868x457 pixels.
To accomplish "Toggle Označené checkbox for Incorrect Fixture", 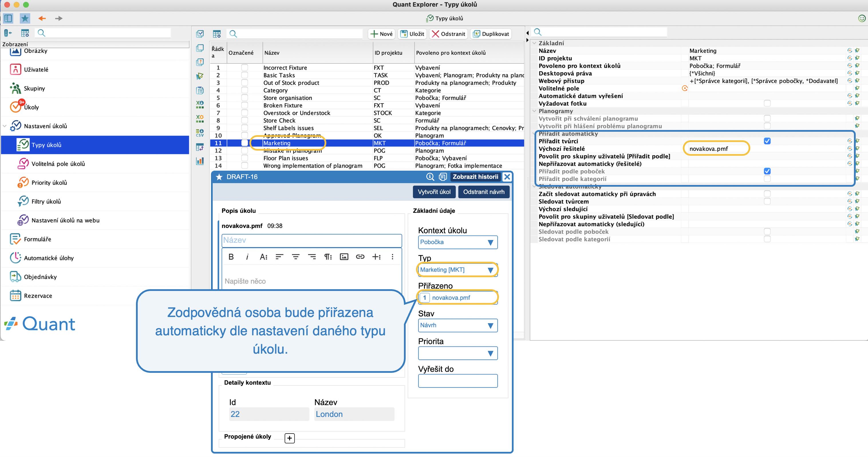I will pyautogui.click(x=245, y=67).
